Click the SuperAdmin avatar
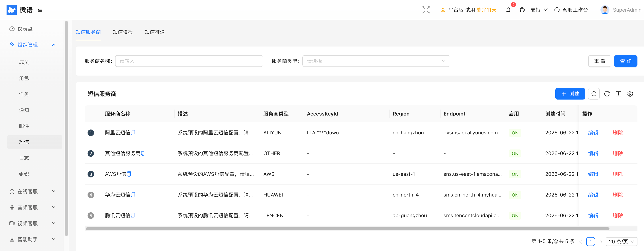Screen dimensions: 644x251 [605, 10]
